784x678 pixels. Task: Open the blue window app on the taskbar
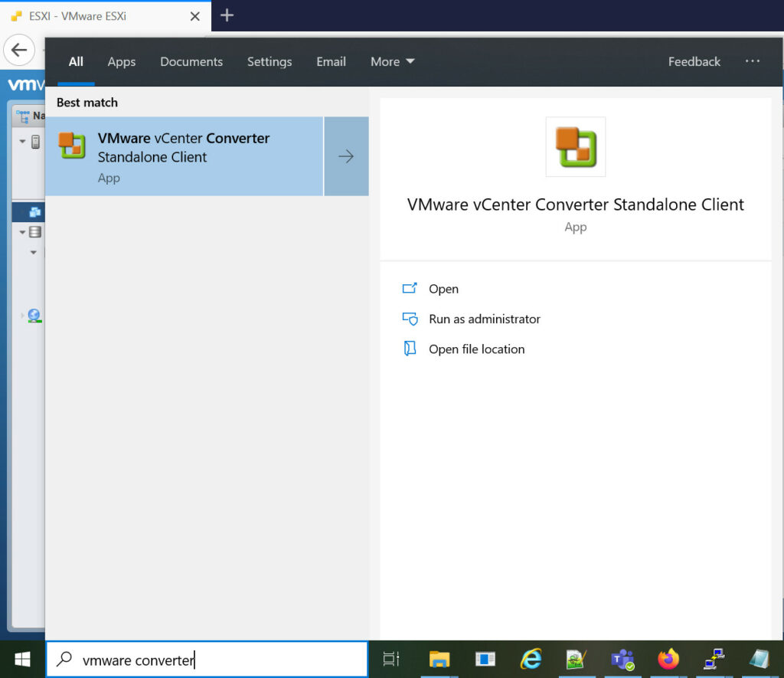coord(485,659)
